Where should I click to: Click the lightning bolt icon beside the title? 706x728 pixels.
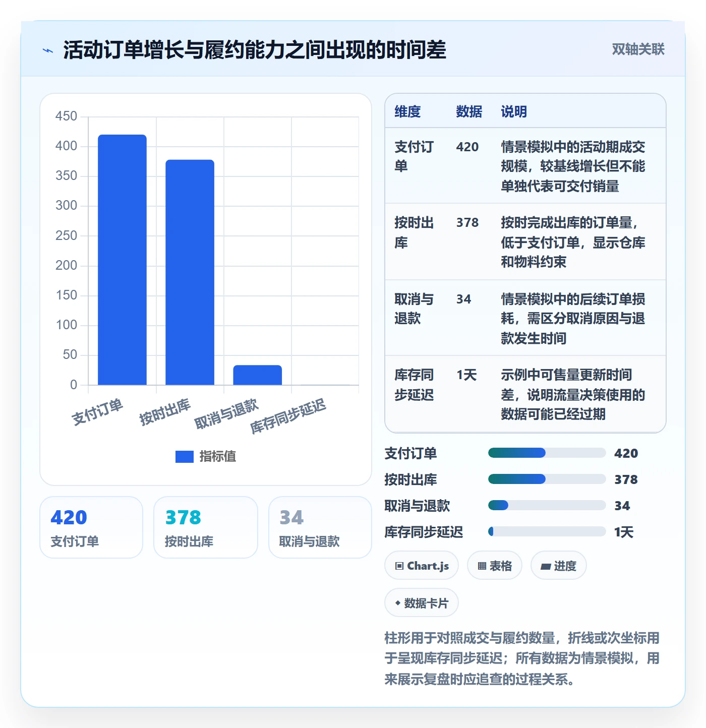tap(48, 50)
